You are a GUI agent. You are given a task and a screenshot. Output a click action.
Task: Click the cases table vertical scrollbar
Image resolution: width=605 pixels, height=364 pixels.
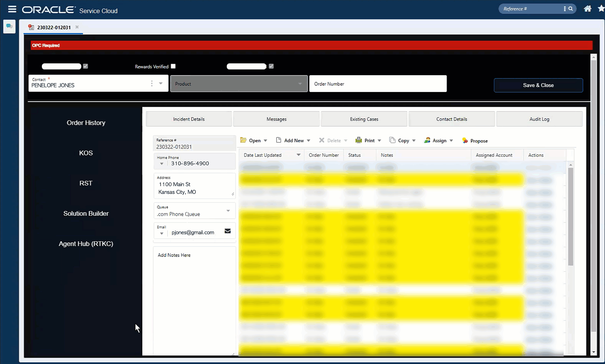click(571, 216)
